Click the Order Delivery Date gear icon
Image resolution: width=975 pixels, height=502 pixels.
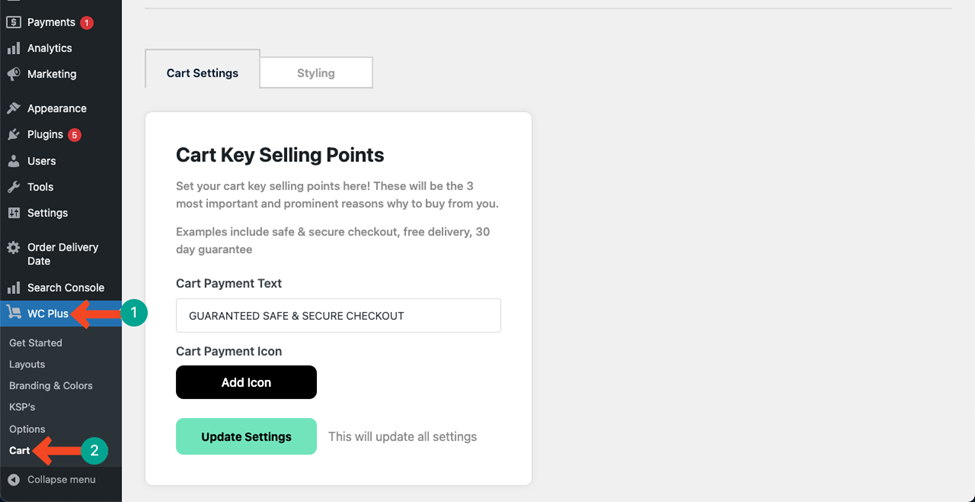pos(13,248)
